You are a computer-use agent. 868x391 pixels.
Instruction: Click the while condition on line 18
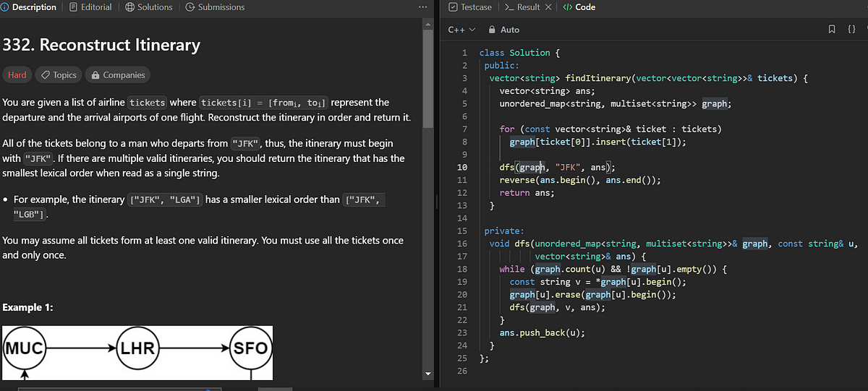point(614,270)
